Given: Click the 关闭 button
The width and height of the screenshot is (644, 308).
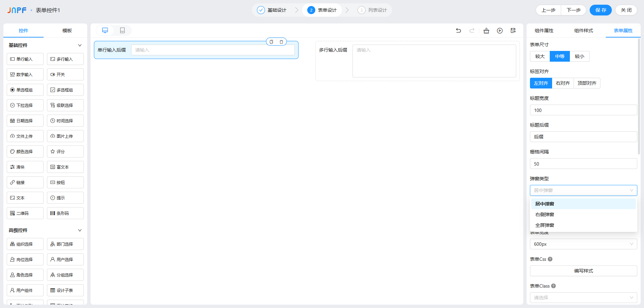Looking at the screenshot, I should (626, 10).
